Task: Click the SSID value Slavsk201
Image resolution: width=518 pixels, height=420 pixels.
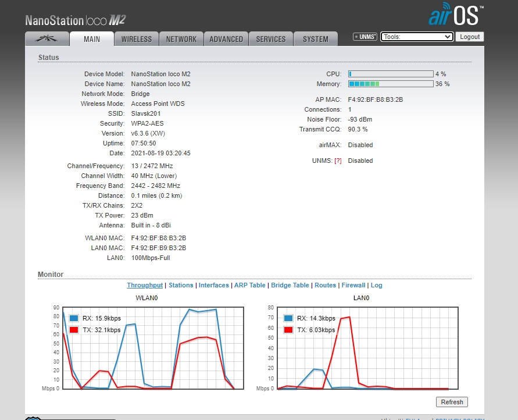Action: point(146,113)
